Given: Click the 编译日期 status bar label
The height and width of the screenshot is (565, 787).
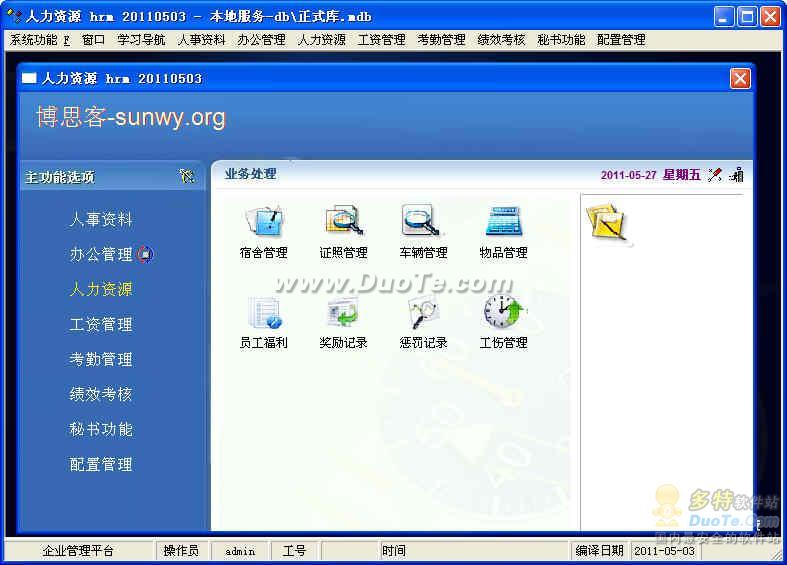Looking at the screenshot, I should [599, 551].
